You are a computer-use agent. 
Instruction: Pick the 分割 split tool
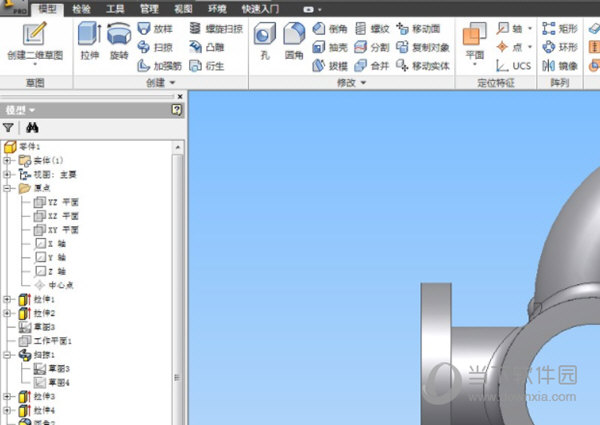click(x=372, y=47)
